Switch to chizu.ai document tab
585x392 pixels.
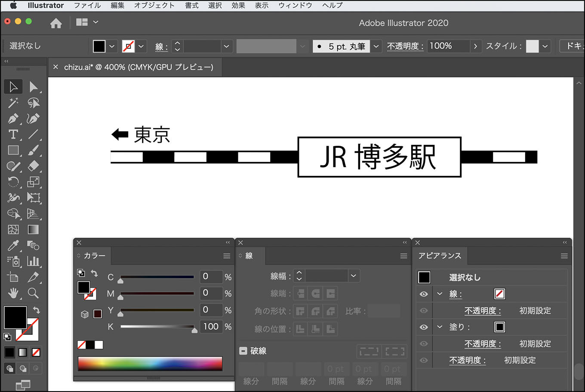point(139,67)
